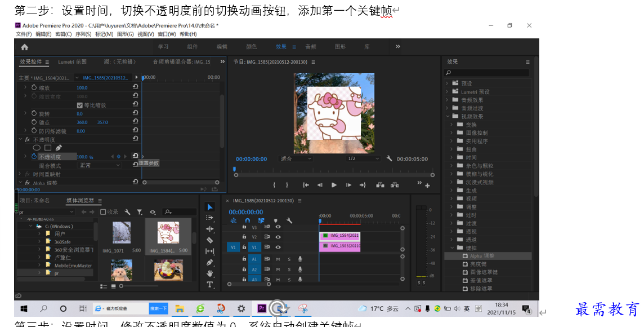Show overflow workspaces double arrow

[x=397, y=46]
